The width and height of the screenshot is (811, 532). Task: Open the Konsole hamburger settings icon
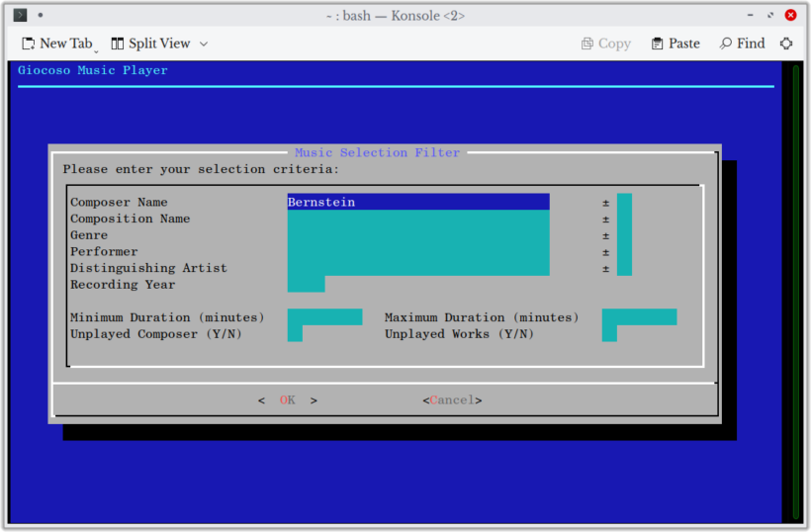pos(786,44)
